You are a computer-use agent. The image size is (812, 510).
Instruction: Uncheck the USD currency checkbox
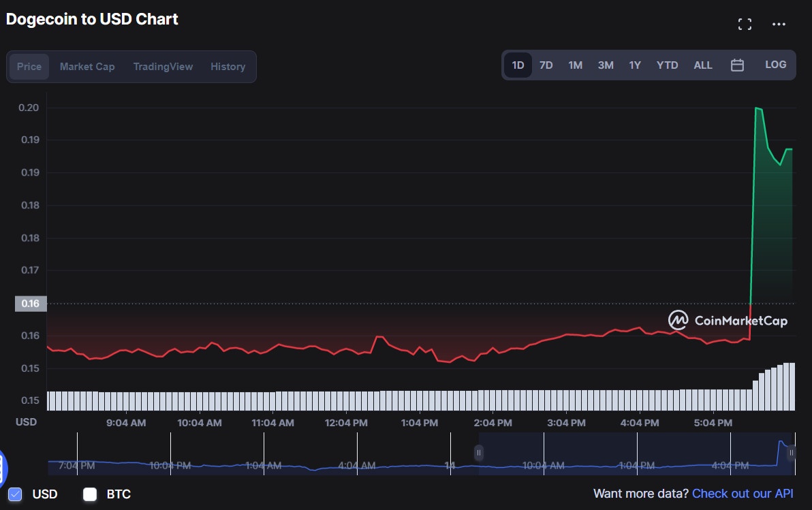(16, 494)
